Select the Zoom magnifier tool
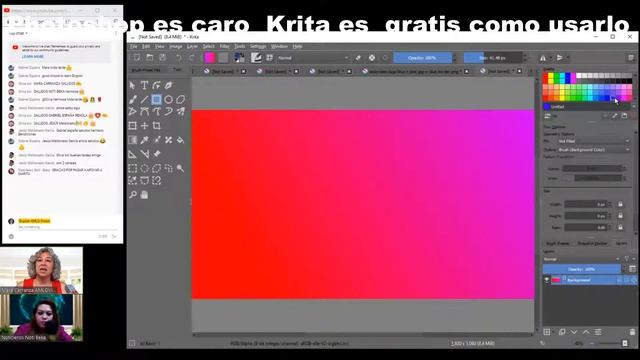This screenshot has width=640, height=360. click(132, 195)
